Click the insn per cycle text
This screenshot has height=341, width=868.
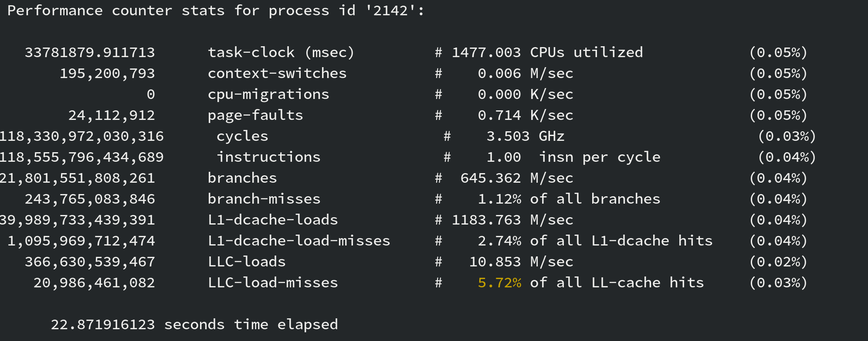tap(600, 157)
